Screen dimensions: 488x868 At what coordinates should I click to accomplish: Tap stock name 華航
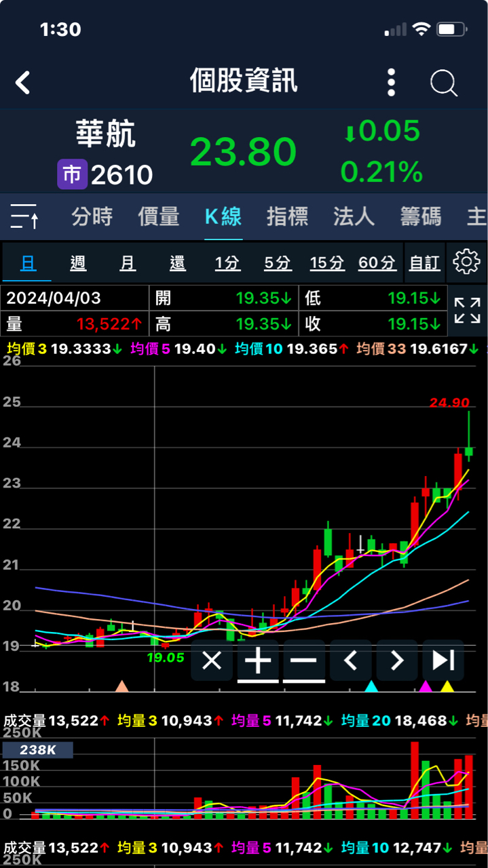pyautogui.click(x=106, y=134)
